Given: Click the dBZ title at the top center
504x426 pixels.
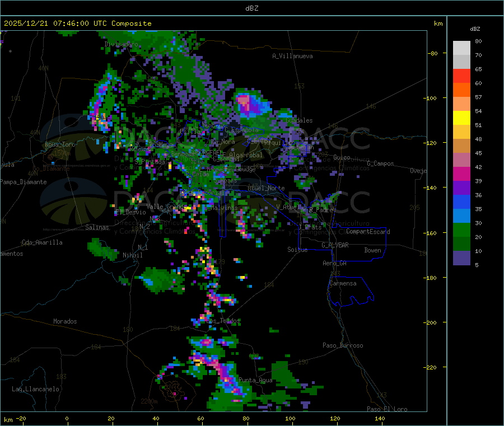Looking at the screenshot, I should (x=251, y=8).
